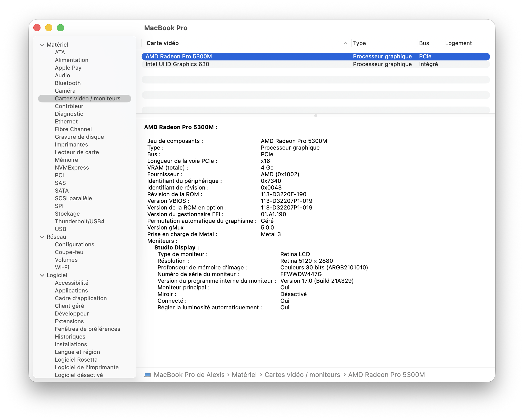Open Extensions in the sidebar
This screenshot has height=420, width=524.
pyautogui.click(x=69, y=321)
